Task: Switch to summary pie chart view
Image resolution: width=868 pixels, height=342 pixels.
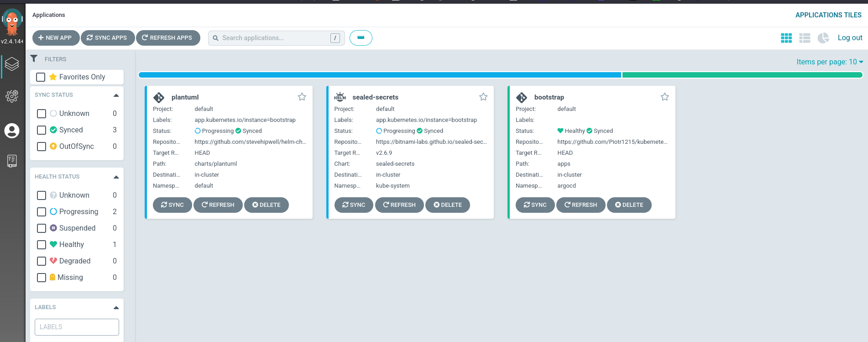Action: pos(823,38)
